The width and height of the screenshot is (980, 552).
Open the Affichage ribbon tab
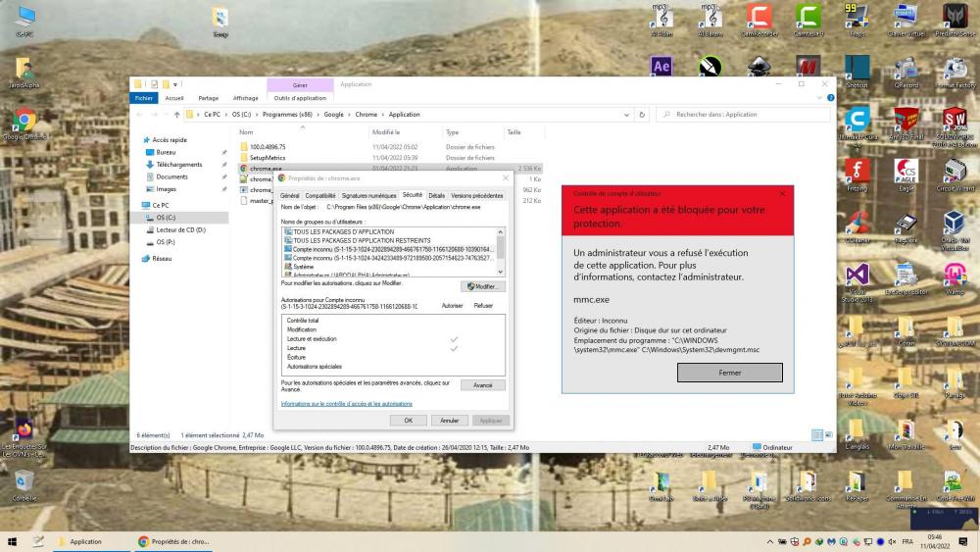coord(245,98)
